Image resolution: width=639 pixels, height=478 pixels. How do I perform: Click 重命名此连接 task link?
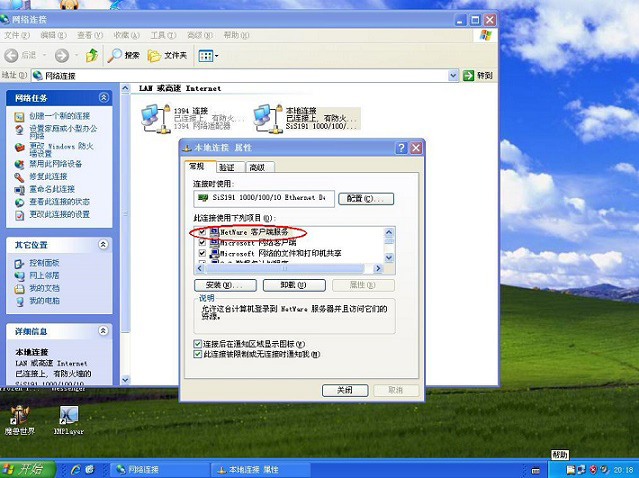(52, 189)
